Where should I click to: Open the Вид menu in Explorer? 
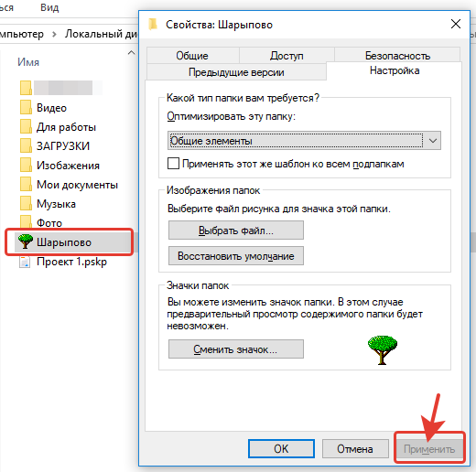pos(49,7)
